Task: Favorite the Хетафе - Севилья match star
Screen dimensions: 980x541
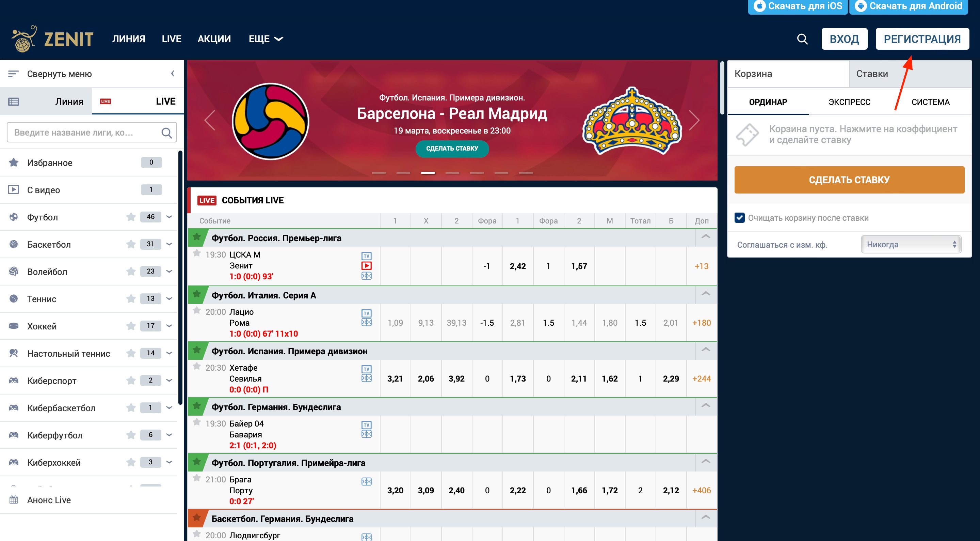Action: point(197,366)
